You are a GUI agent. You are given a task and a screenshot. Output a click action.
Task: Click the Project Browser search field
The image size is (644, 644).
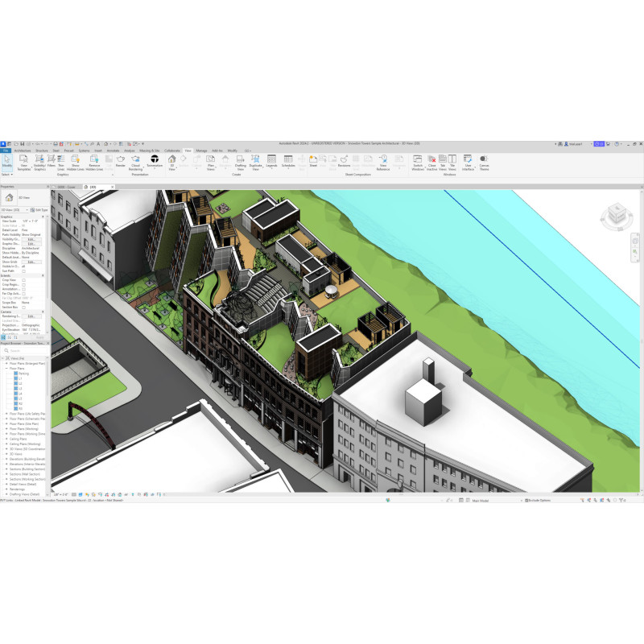tap(26, 350)
